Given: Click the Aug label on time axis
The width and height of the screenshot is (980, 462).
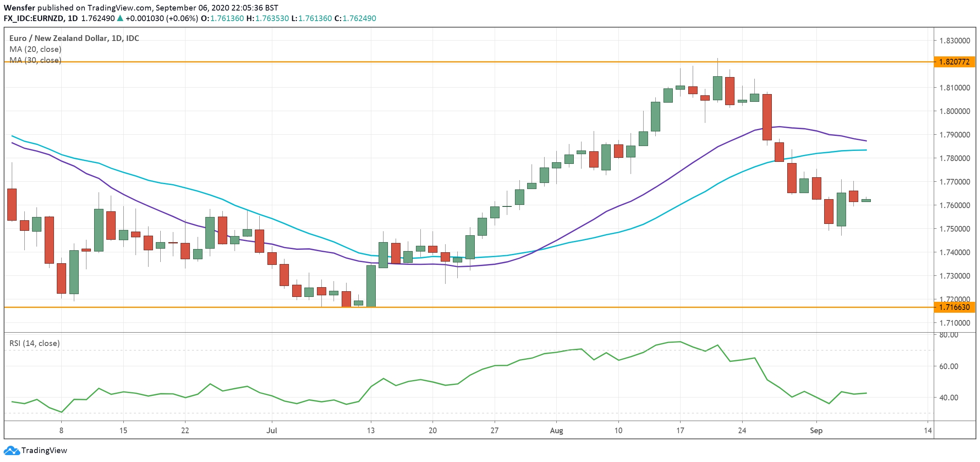Looking at the screenshot, I should (x=556, y=430).
